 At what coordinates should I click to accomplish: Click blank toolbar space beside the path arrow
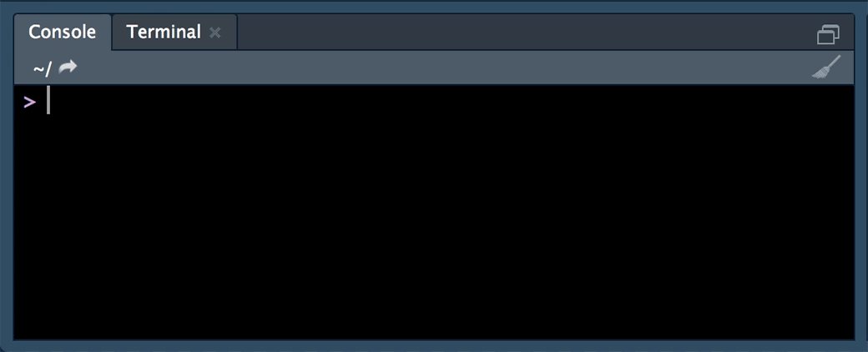coord(443,68)
